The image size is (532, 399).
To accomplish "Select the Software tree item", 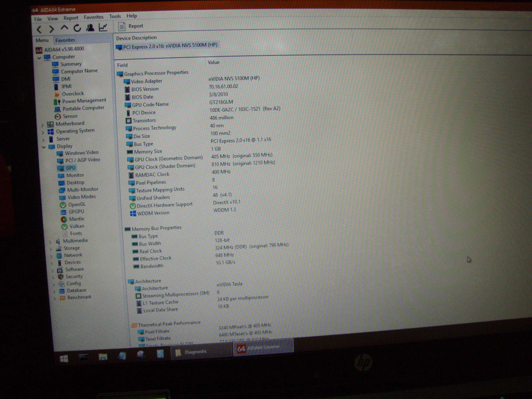I will click(x=70, y=270).
